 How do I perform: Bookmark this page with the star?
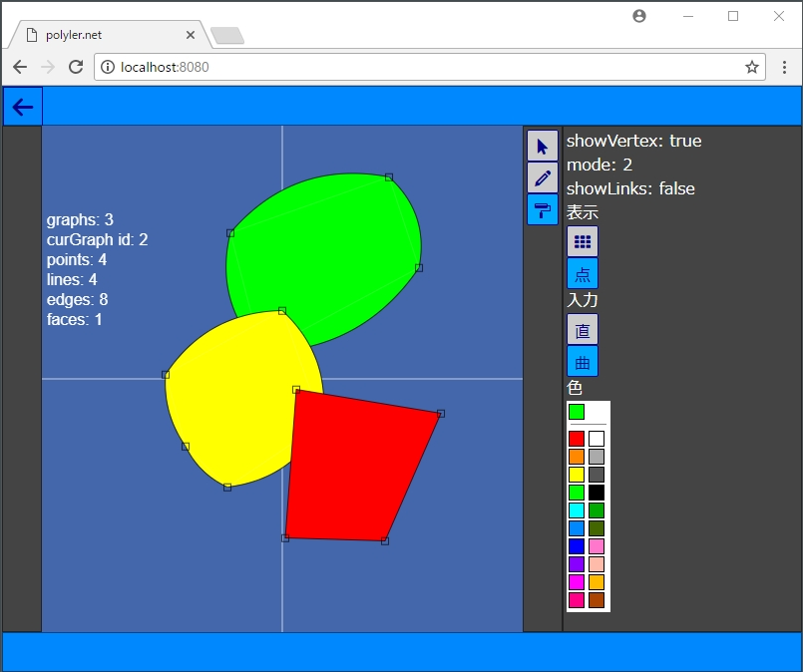click(751, 67)
